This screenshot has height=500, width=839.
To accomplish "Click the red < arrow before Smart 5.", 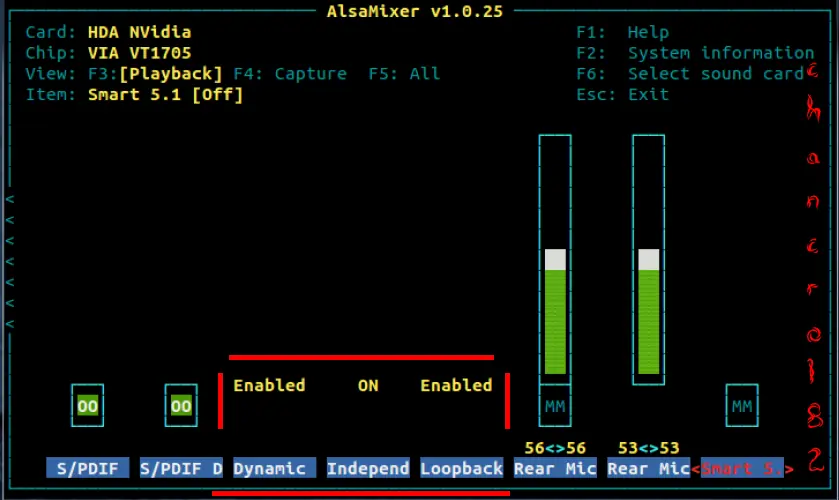I will pos(696,469).
